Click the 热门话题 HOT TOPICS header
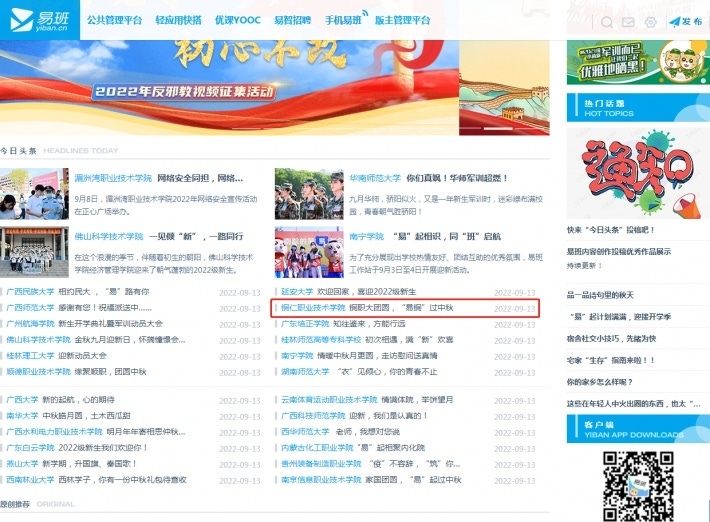This screenshot has width=710, height=522. 638,108
